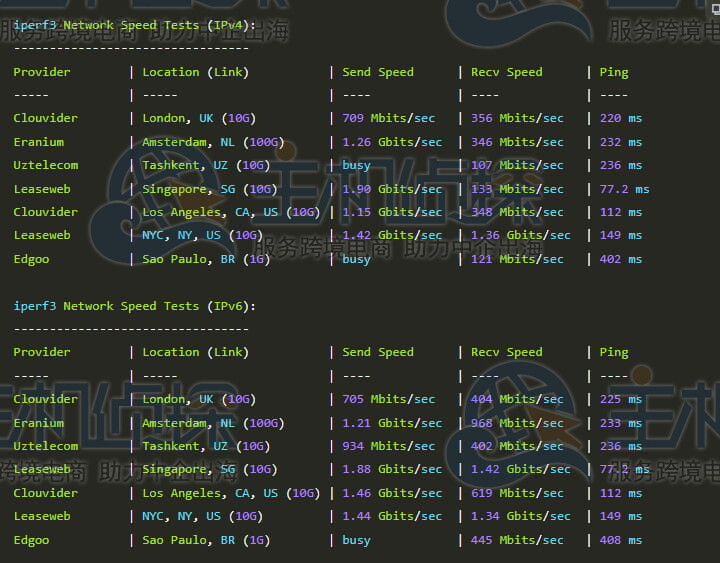The height and width of the screenshot is (563, 720).
Task: Click the 121 Mbits/sec recv speed value
Action: (517, 259)
